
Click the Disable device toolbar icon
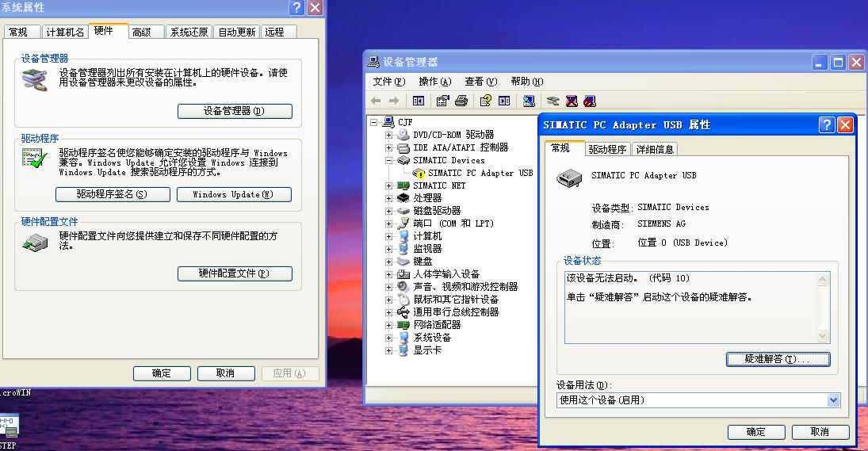[x=590, y=101]
